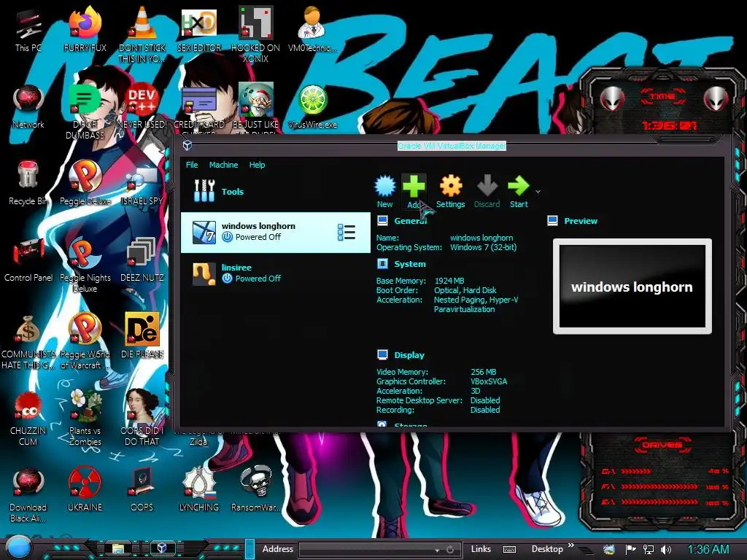Open the Download Black Ali... desktop icon

(28, 482)
